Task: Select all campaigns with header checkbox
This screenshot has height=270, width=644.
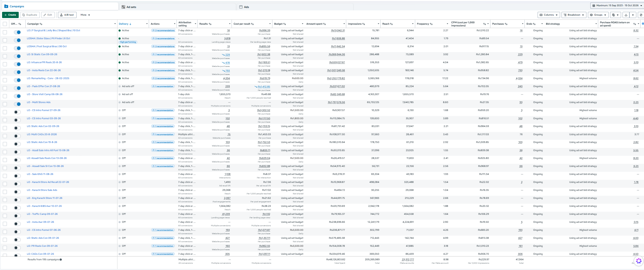Action: click(5, 24)
